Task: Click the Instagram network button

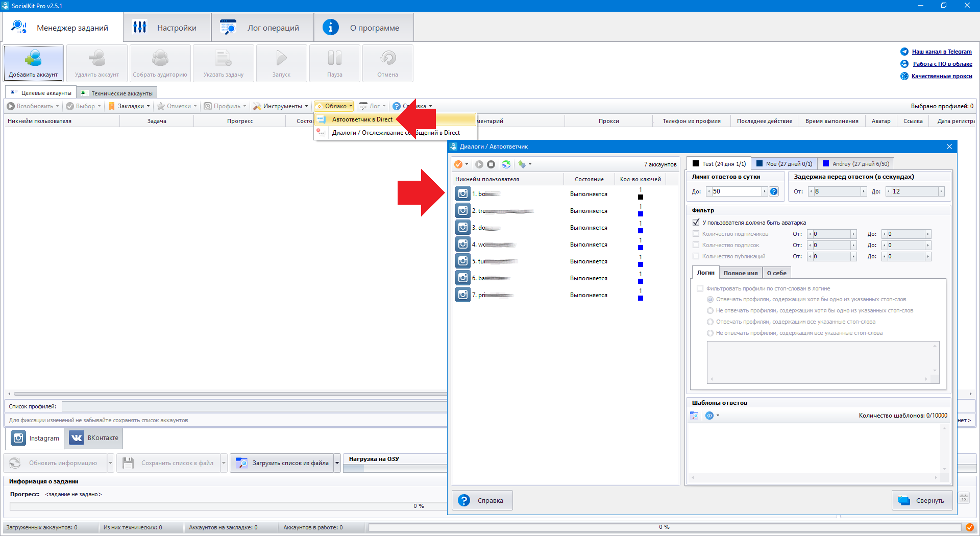Action: click(x=35, y=438)
